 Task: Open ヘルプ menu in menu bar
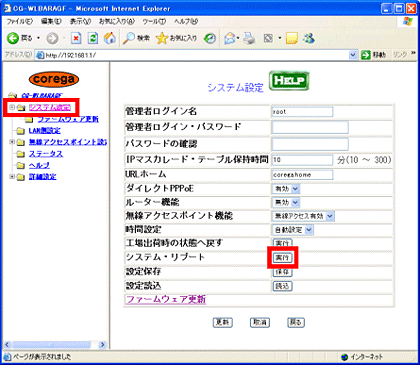point(186,22)
